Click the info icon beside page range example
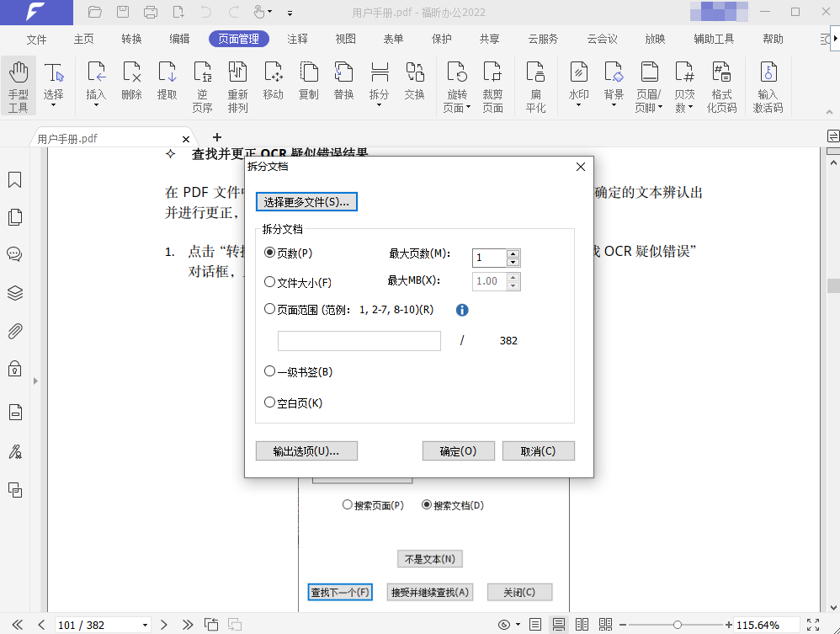The width and height of the screenshot is (840, 634). click(462, 310)
